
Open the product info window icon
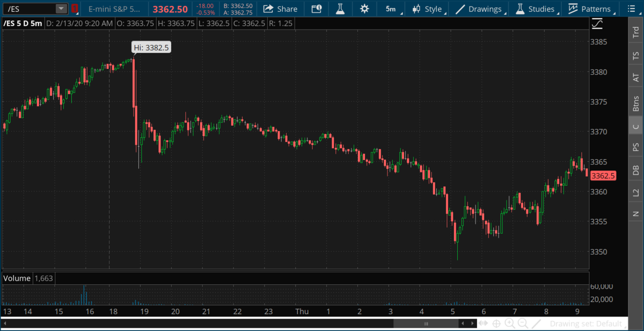coord(317,9)
